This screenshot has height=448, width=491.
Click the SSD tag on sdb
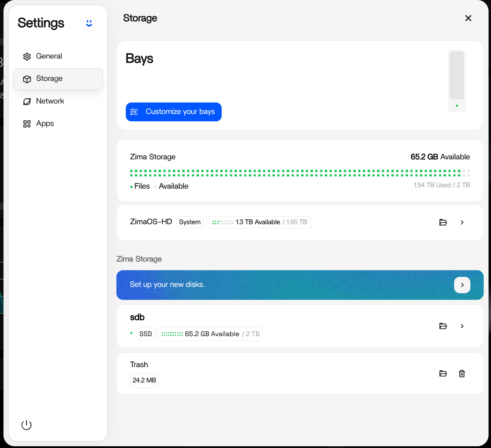146,334
